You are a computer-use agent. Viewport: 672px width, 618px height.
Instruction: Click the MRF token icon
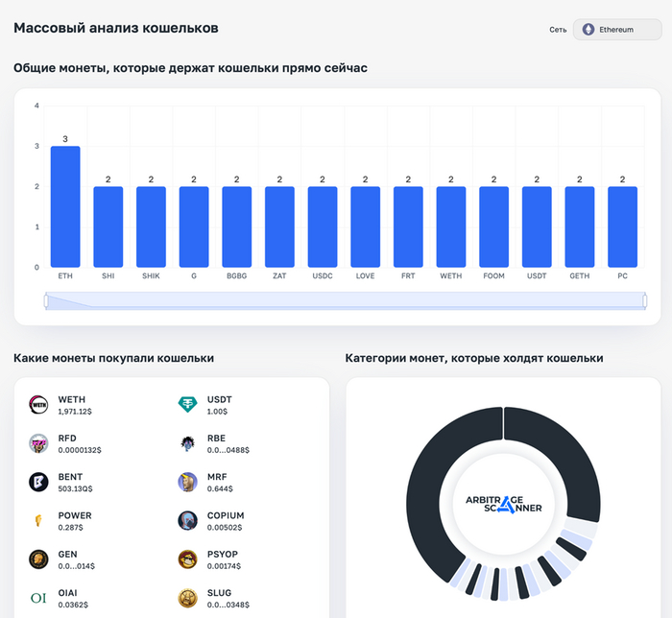187,483
